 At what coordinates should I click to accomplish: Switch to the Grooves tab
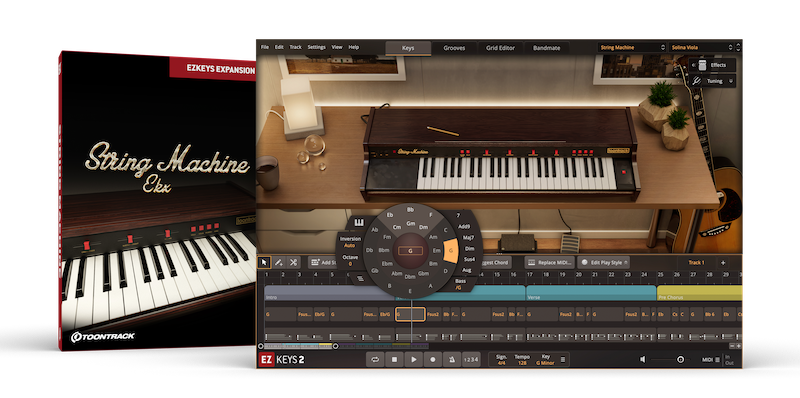454,48
